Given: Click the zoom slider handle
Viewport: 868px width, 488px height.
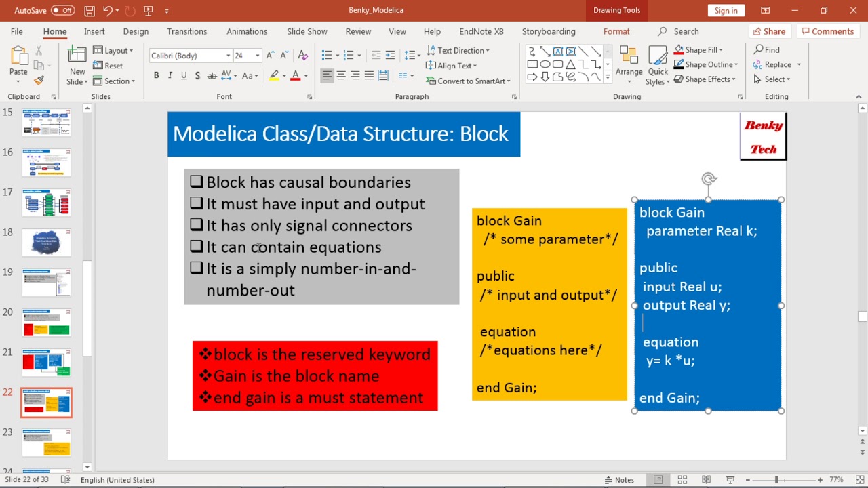Looking at the screenshot, I should (776, 480).
